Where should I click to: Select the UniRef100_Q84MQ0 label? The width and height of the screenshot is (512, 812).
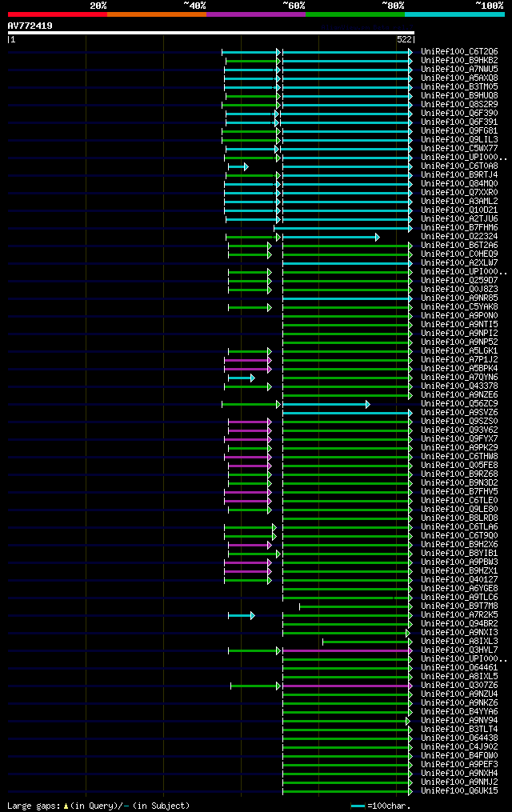tap(459, 184)
